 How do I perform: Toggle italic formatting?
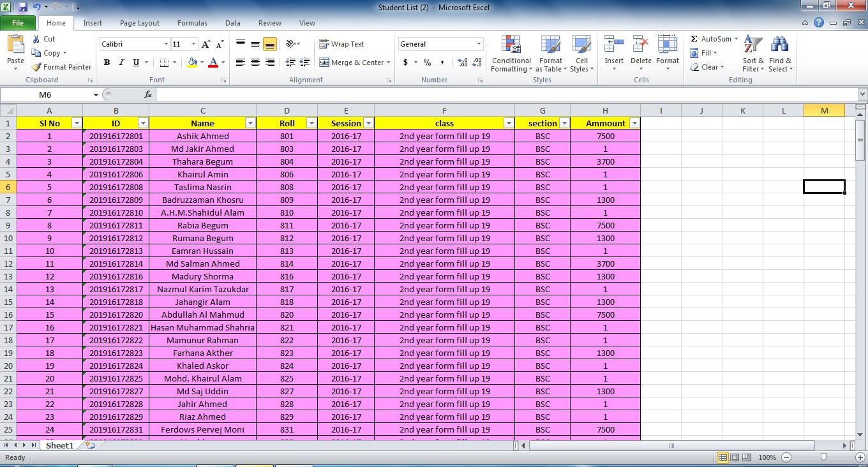click(120, 63)
